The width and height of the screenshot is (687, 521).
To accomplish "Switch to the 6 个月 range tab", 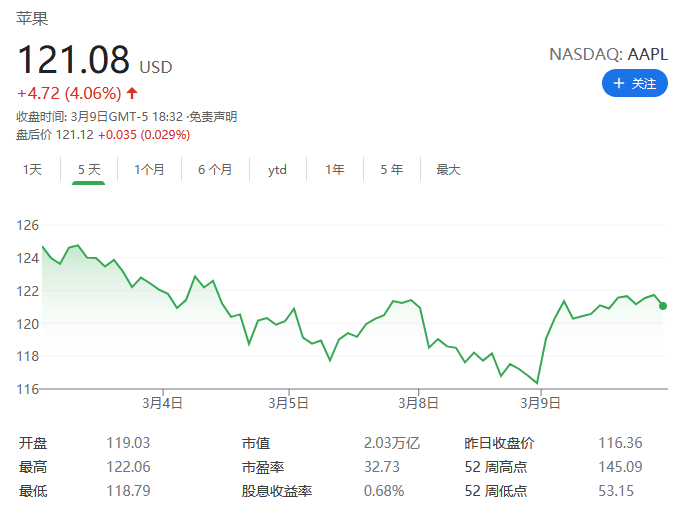I will coord(215,170).
